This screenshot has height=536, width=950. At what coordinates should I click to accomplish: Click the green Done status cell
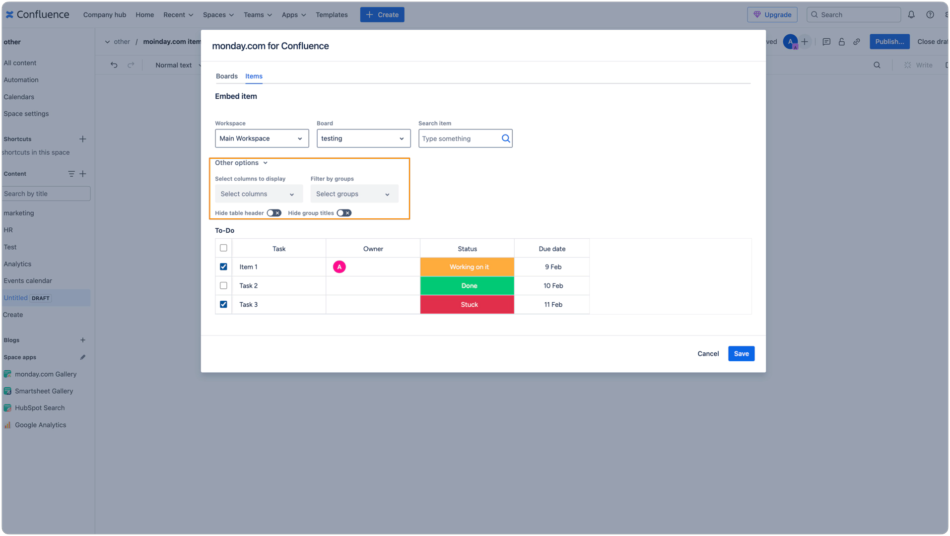click(467, 285)
